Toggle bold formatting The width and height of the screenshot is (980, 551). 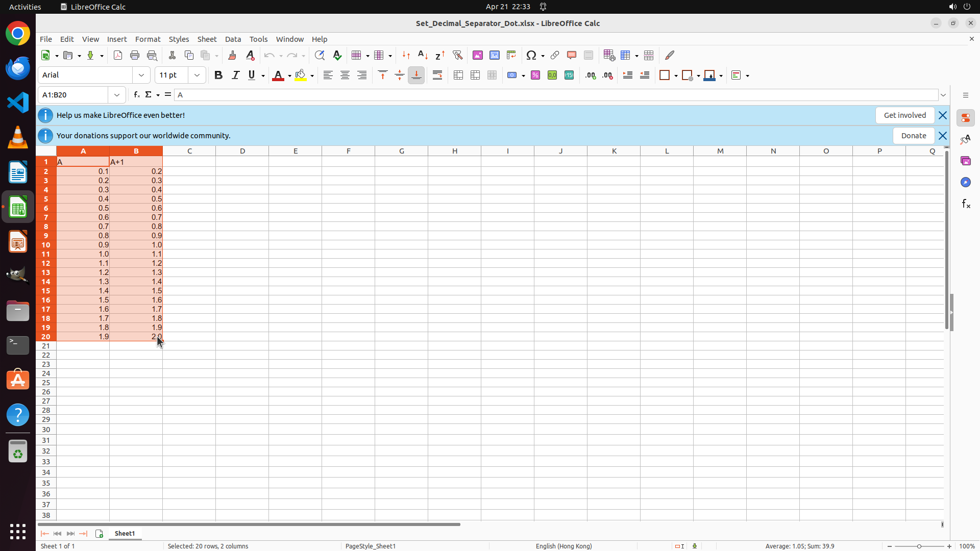[x=218, y=76]
